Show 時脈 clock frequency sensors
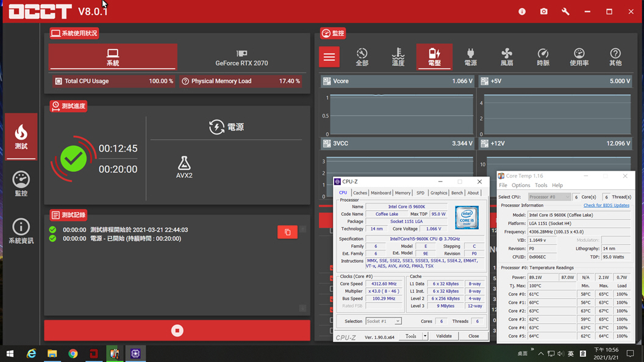This screenshot has height=362, width=644. tap(543, 57)
